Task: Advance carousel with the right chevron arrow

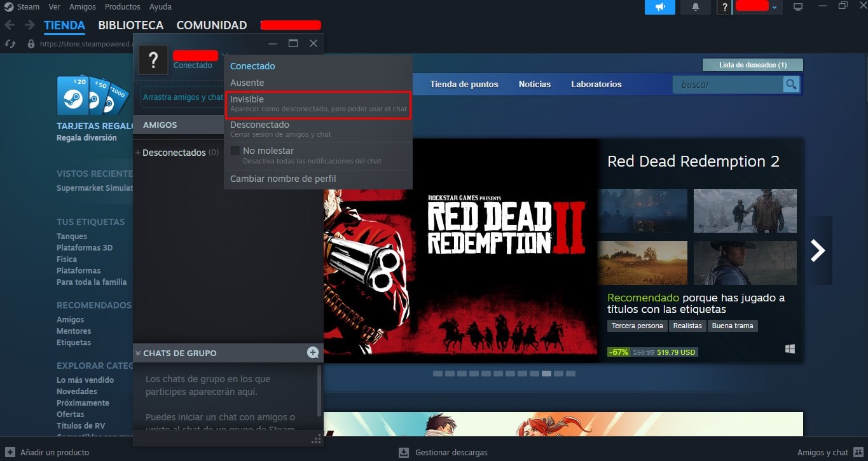Action: 818,251
